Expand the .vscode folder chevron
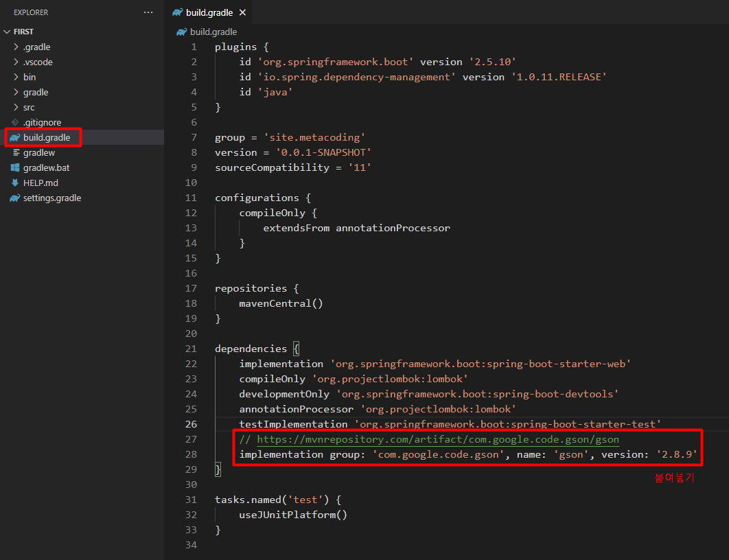Viewport: 729px width, 560px height. pos(16,62)
